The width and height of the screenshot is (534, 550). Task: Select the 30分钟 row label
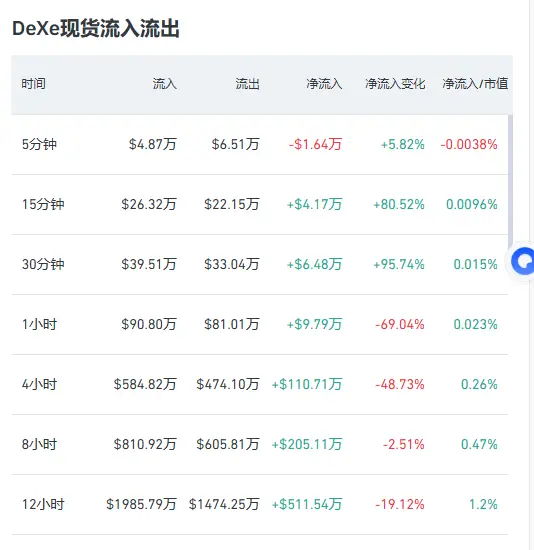(x=43, y=264)
